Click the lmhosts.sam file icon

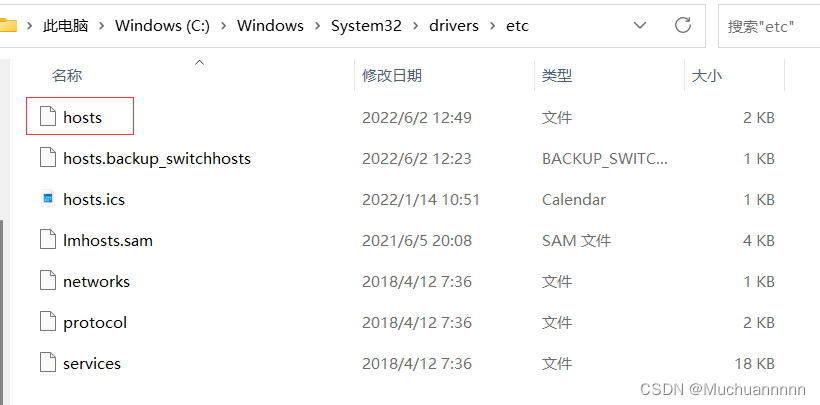(x=48, y=240)
